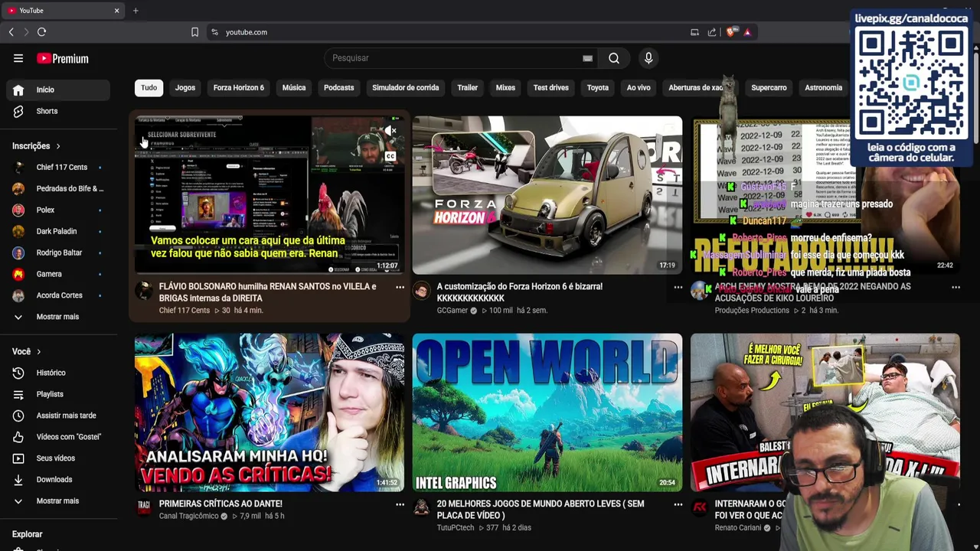Image resolution: width=980 pixels, height=551 pixels.
Task: Select the Música filter chip
Action: point(294,88)
